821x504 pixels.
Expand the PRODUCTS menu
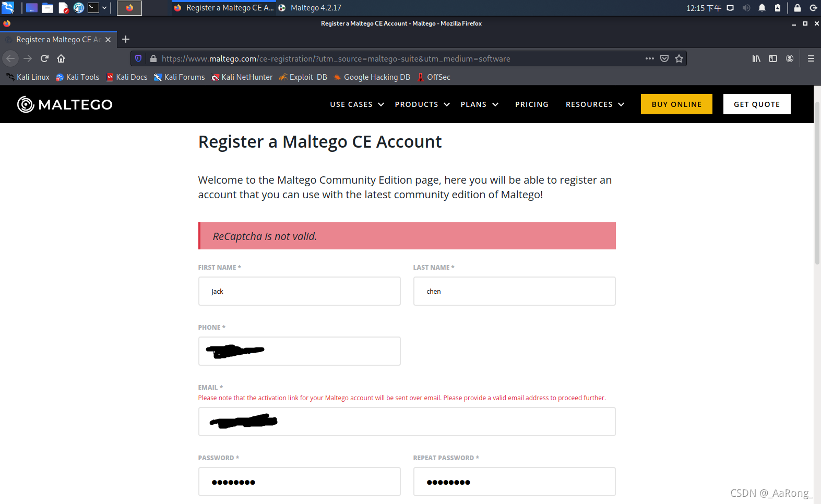coord(422,104)
